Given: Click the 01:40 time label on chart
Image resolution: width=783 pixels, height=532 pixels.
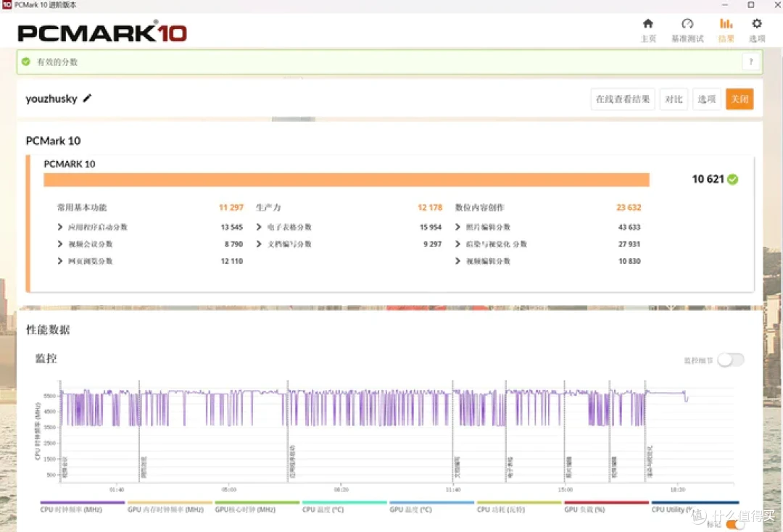Looking at the screenshot, I should click(x=117, y=489).
